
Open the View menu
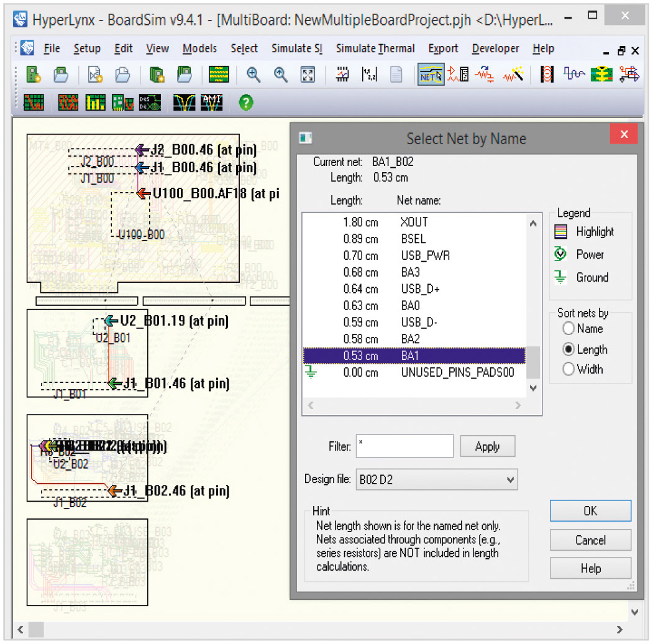pyautogui.click(x=157, y=48)
